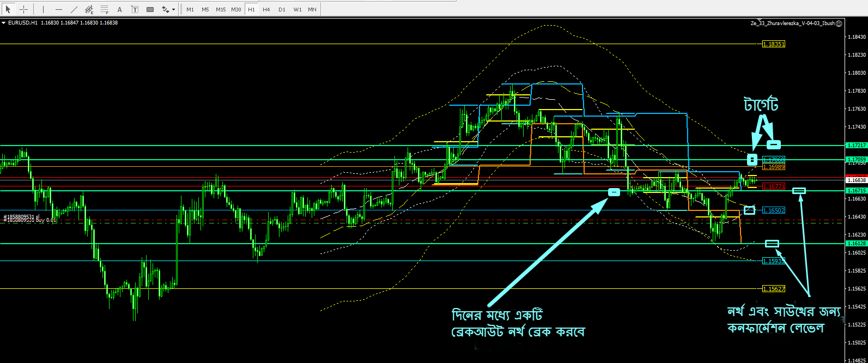
Task: Switch chart to H4 timeframe
Action: point(266,9)
